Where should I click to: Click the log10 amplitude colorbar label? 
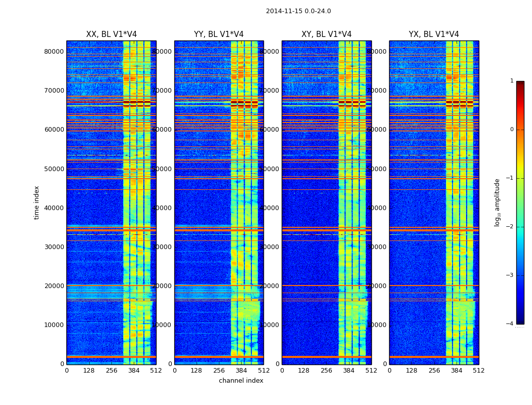498,202
